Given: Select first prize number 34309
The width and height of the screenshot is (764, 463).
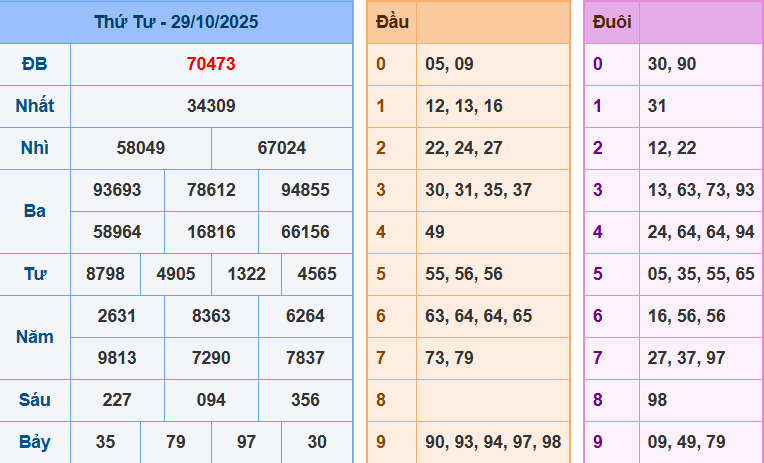Looking at the screenshot, I should [x=211, y=106].
